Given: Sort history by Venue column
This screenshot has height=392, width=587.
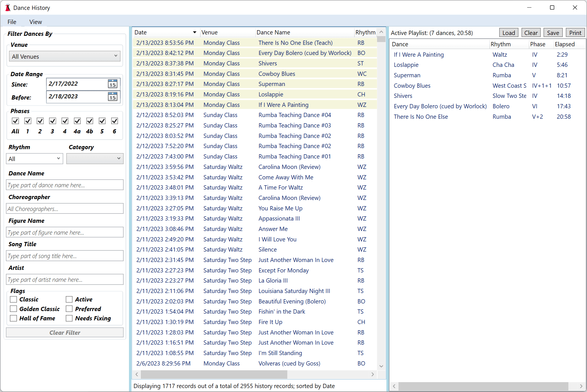Looking at the screenshot, I should (x=228, y=32).
